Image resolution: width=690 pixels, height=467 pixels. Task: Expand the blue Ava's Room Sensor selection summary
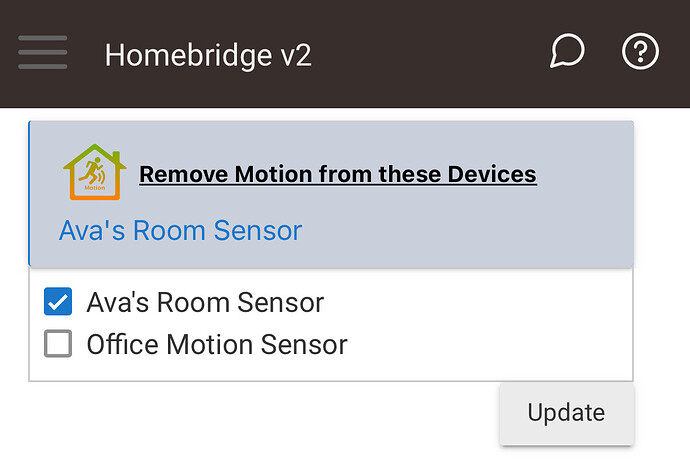point(180,231)
